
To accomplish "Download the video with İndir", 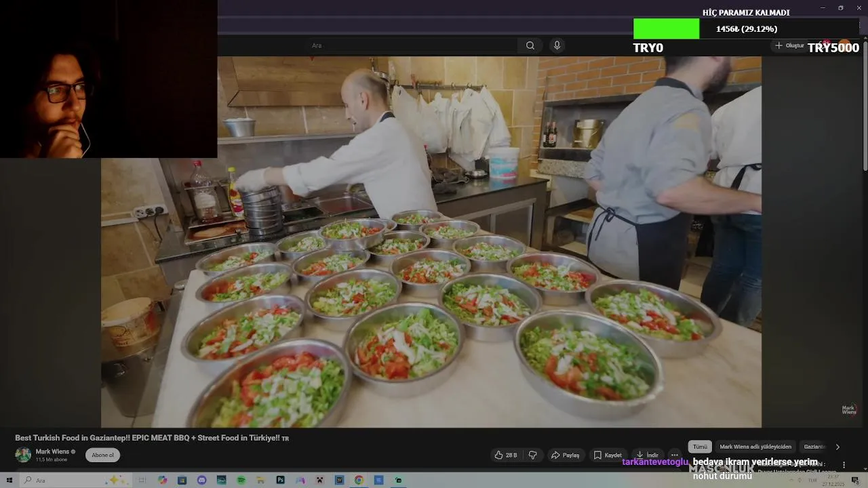I will pyautogui.click(x=647, y=455).
